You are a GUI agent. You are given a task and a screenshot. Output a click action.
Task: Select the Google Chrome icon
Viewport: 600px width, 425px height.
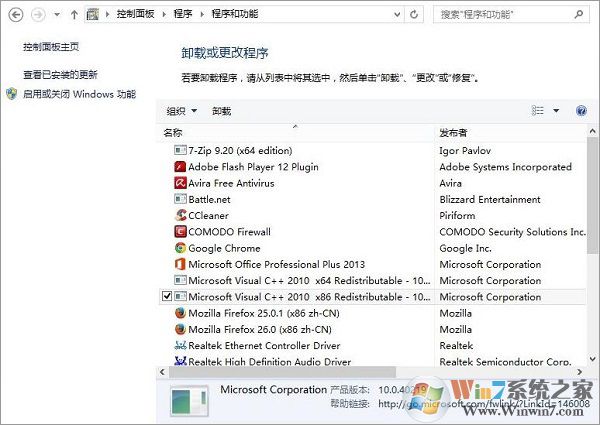tap(180, 248)
